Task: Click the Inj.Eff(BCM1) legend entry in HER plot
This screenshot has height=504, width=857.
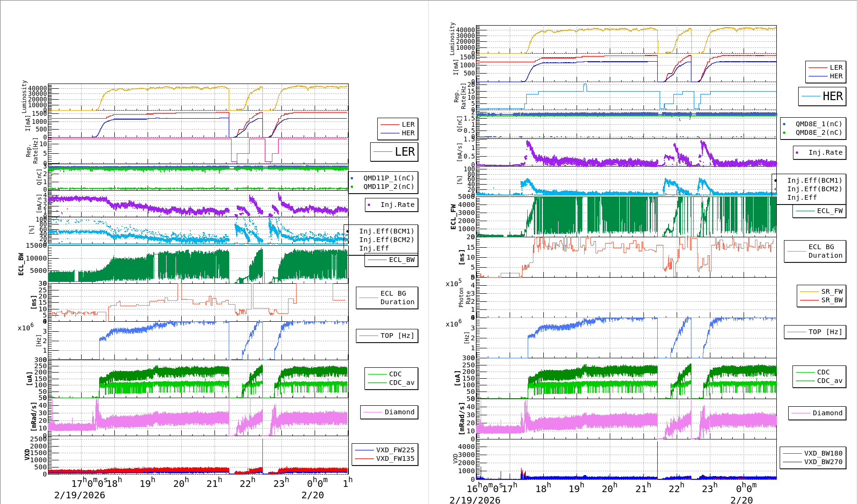Action: [x=814, y=180]
